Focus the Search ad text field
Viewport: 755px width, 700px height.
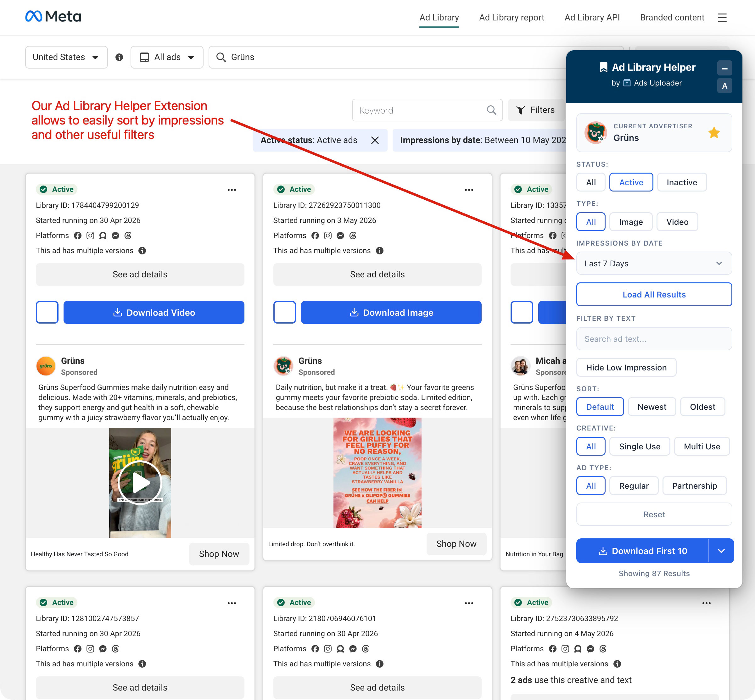tap(654, 339)
